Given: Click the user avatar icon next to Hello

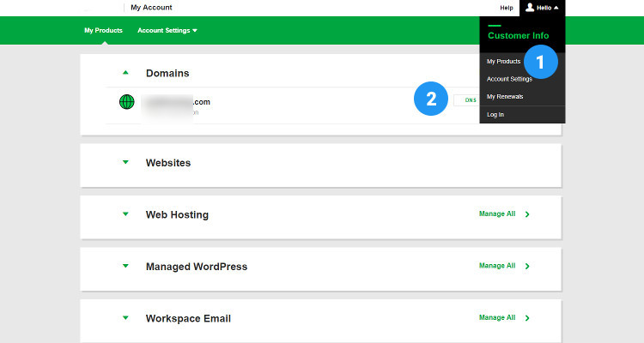Looking at the screenshot, I should pyautogui.click(x=530, y=8).
